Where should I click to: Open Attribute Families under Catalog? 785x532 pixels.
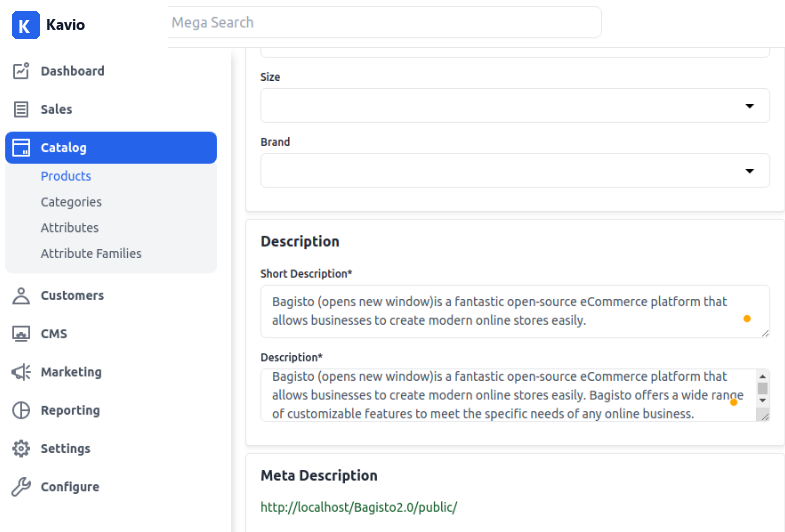point(91,254)
